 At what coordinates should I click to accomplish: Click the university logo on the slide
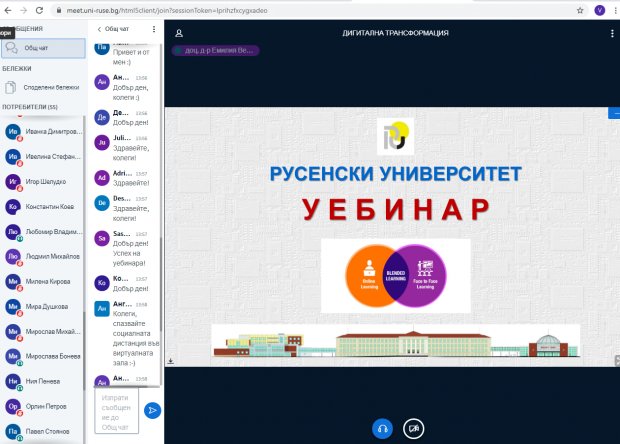tap(395, 136)
